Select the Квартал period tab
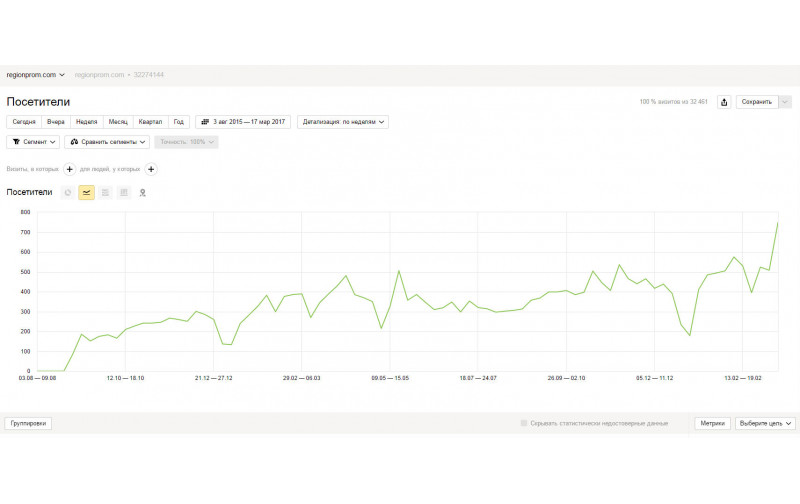Image resolution: width=800 pixels, height=504 pixels. pyautogui.click(x=150, y=122)
